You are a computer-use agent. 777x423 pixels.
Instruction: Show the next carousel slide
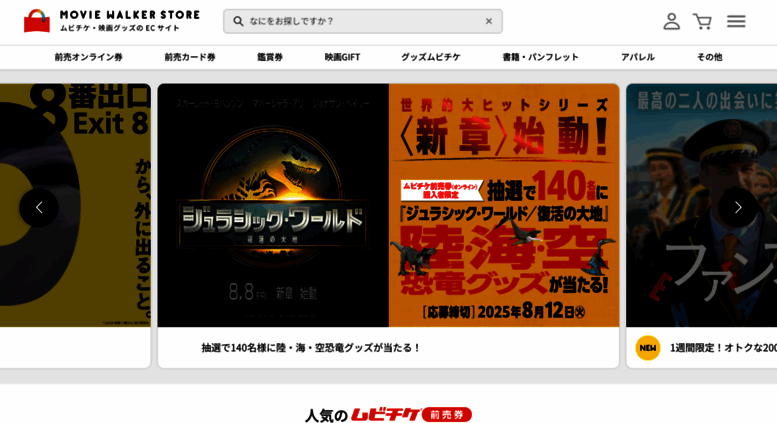(738, 208)
